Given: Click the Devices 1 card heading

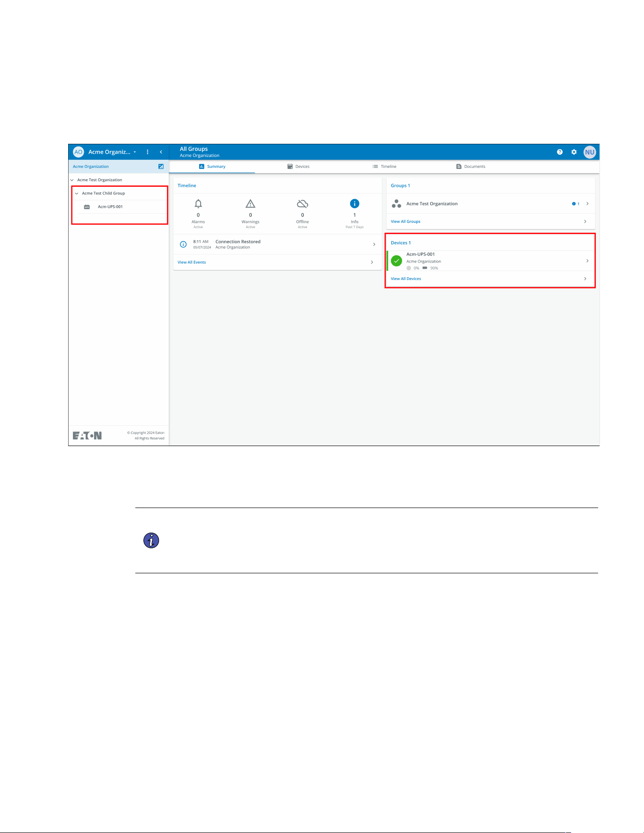Looking at the screenshot, I should [401, 243].
